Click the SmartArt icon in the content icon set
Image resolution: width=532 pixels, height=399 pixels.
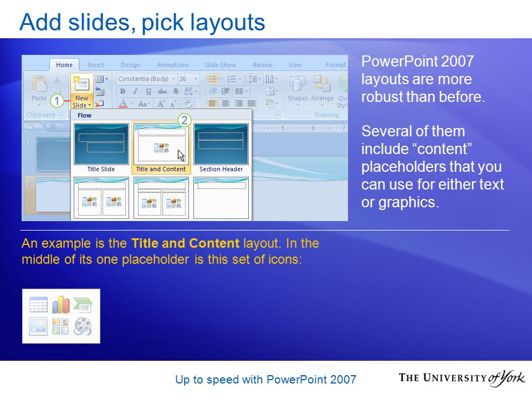pyautogui.click(x=83, y=304)
